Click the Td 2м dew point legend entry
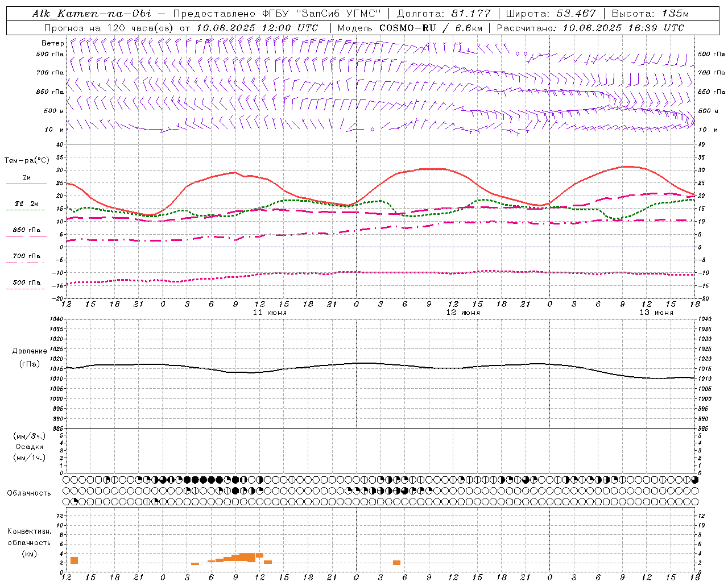The height and width of the screenshot is (582, 728). pyautogui.click(x=26, y=203)
